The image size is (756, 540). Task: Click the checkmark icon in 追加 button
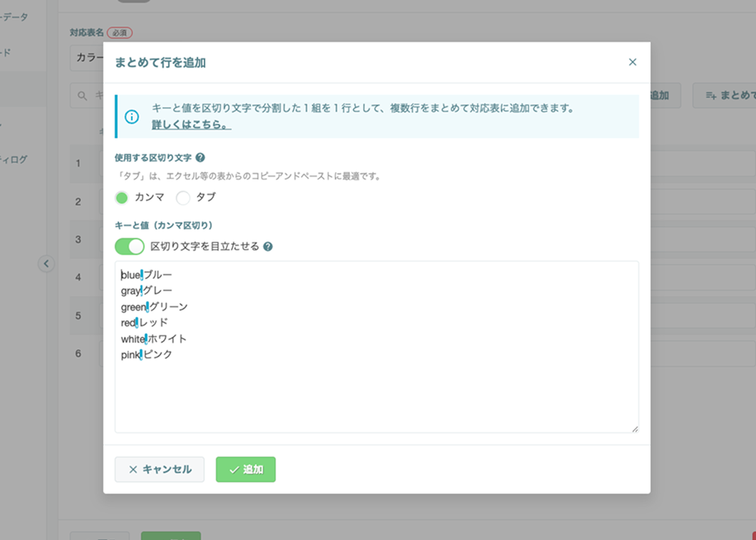[234, 469]
